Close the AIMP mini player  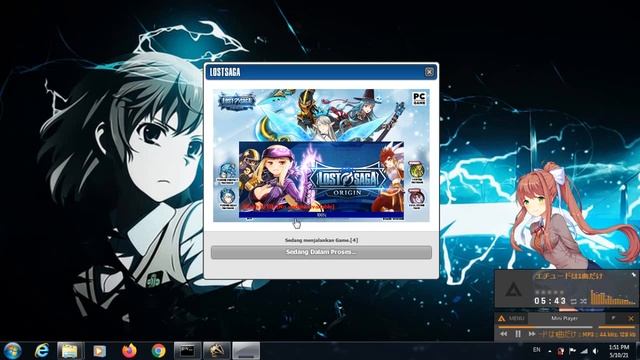(631, 318)
